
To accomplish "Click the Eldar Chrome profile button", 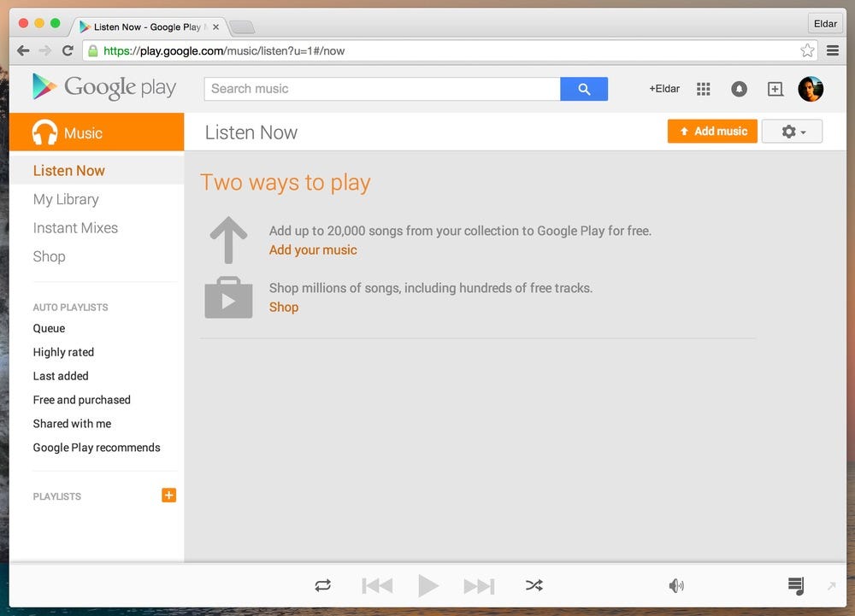I will [x=825, y=23].
